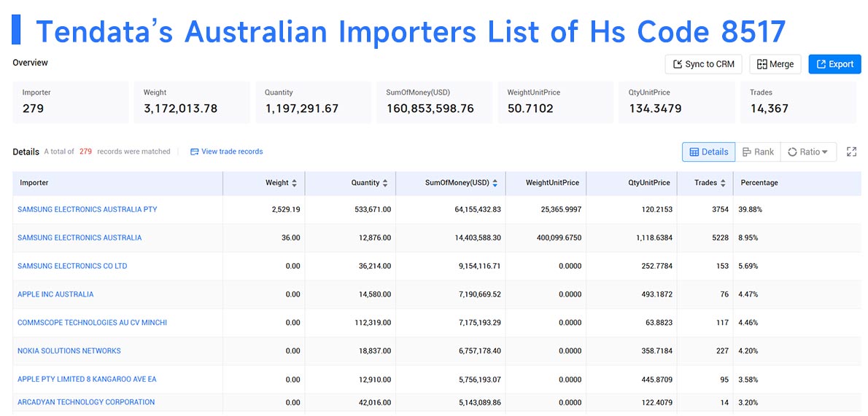Click the Sync to CRM button
The image size is (868, 416).
point(704,64)
